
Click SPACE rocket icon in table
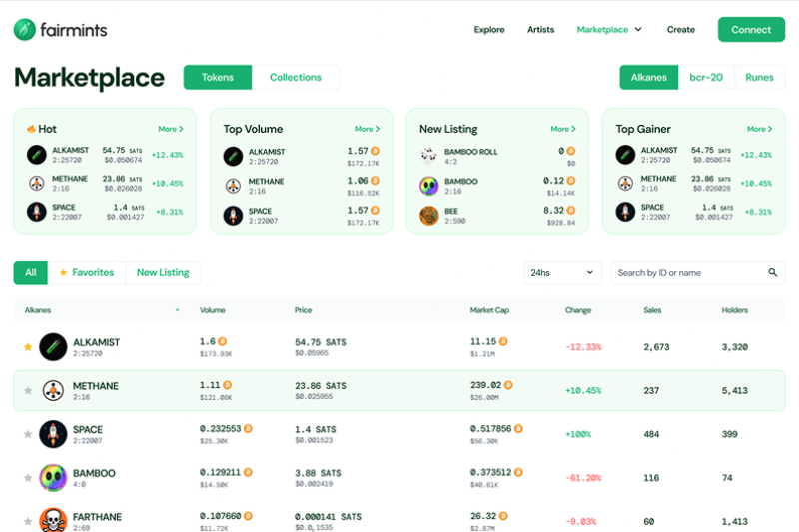click(x=53, y=434)
